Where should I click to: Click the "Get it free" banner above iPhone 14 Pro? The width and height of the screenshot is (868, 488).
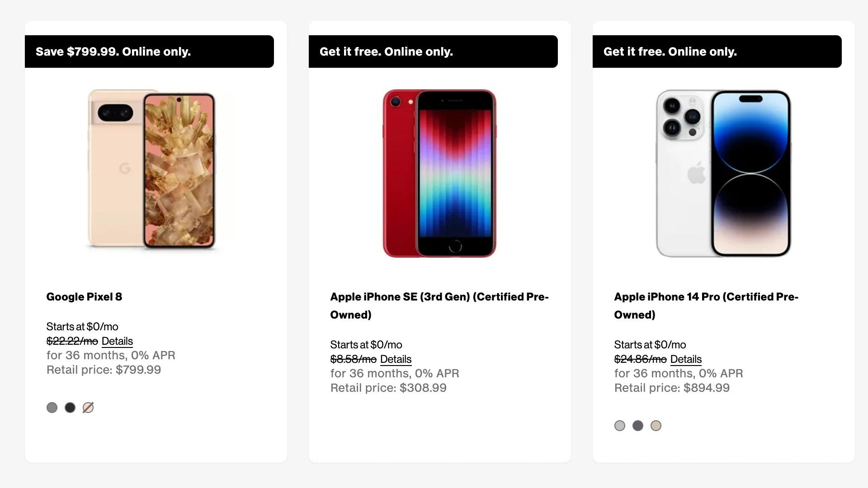(x=717, y=52)
